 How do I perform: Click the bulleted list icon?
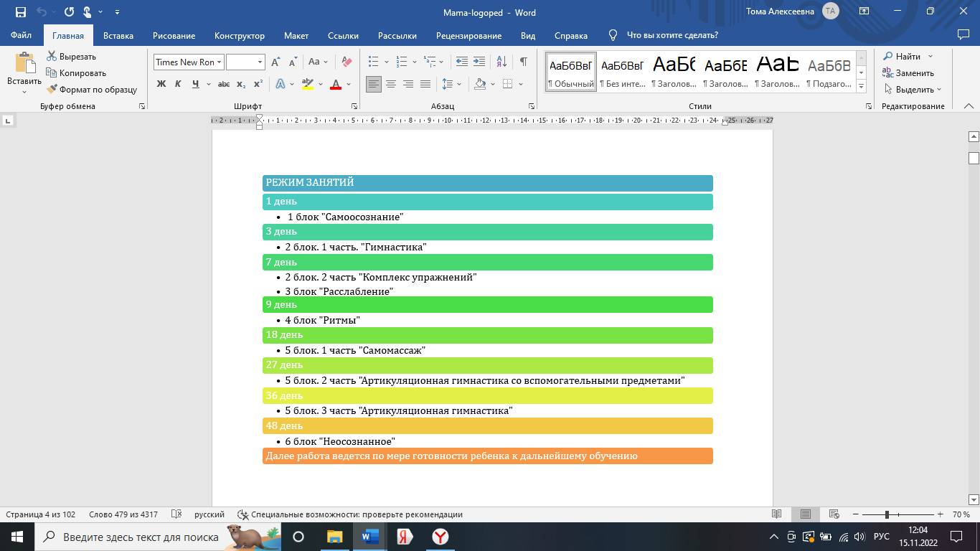point(373,62)
